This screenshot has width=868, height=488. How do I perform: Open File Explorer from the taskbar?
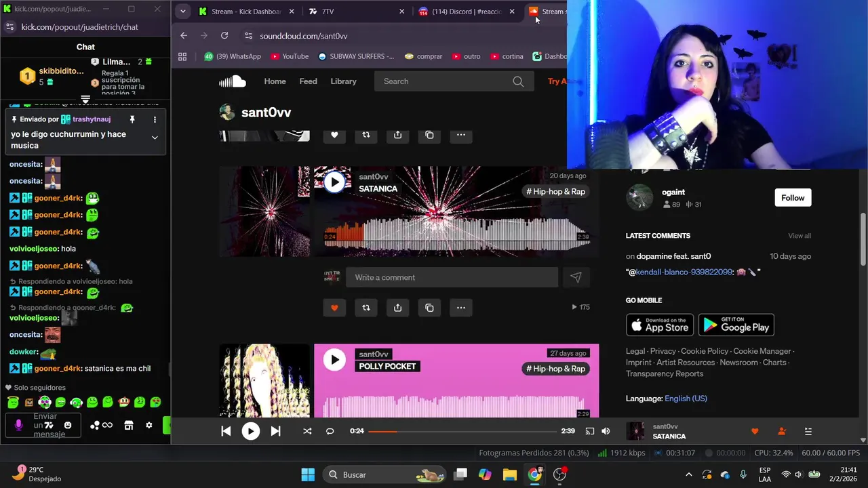(x=510, y=474)
